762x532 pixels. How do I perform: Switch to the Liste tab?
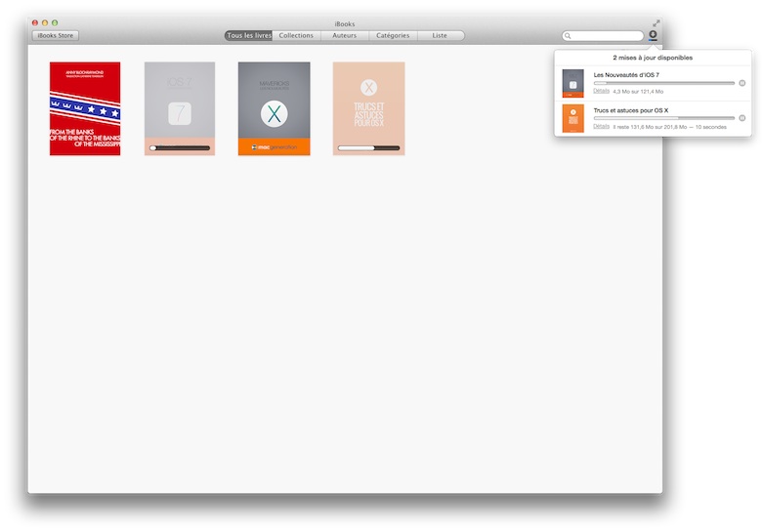click(x=441, y=35)
